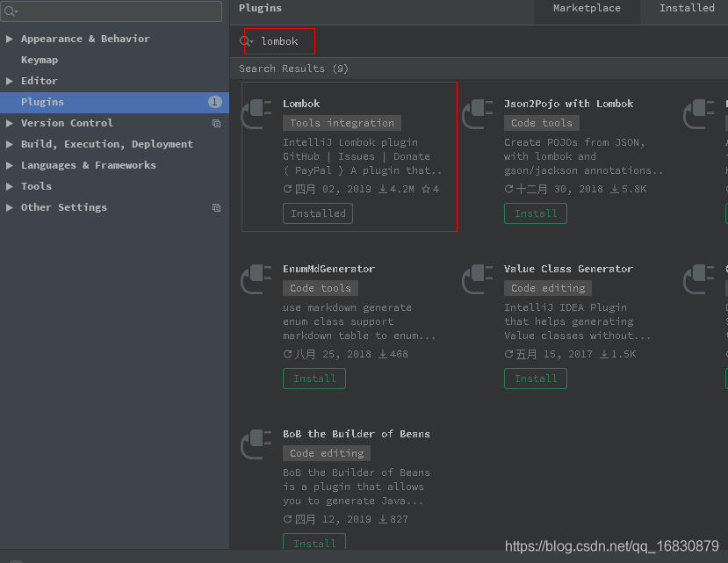This screenshot has height=563, width=728.
Task: Click the Value Class Generator title
Action: (x=569, y=269)
